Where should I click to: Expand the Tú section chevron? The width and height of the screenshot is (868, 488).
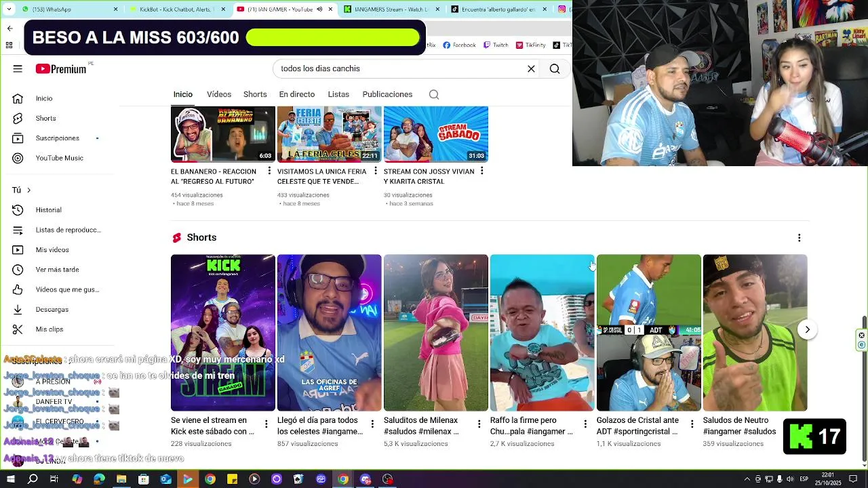[x=28, y=190]
